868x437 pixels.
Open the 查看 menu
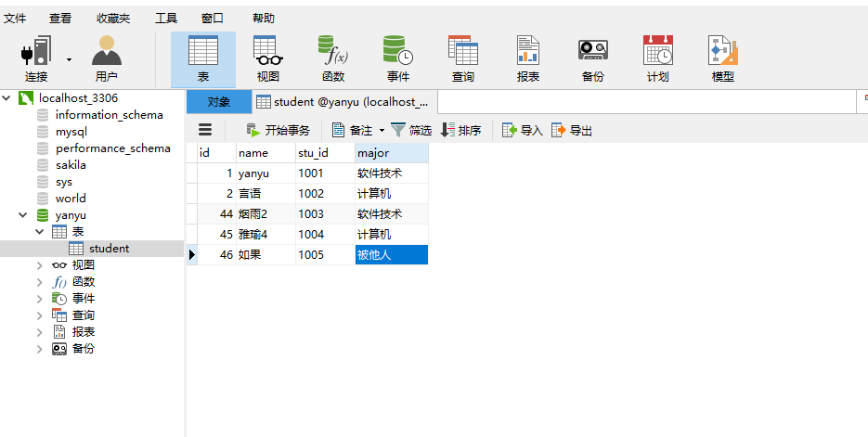point(59,19)
